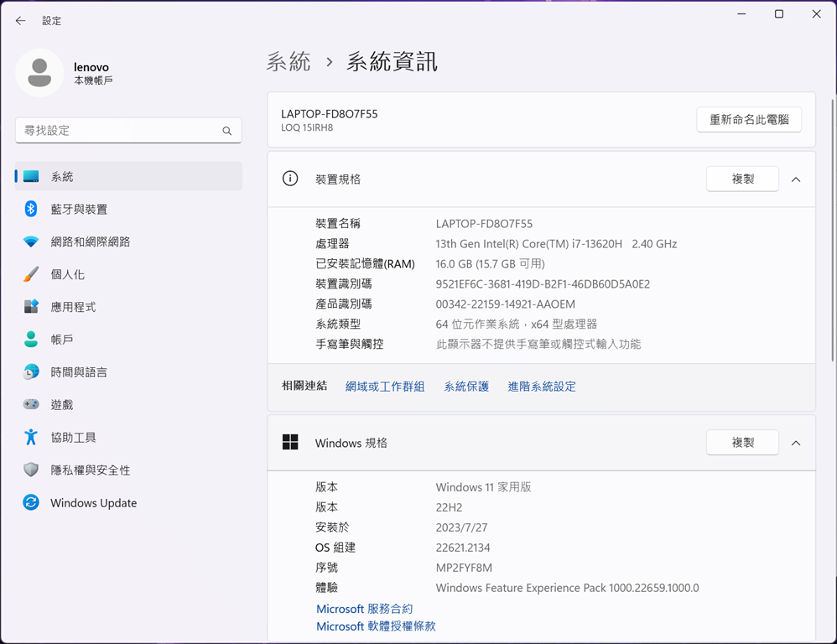
Task: Open 進階系統設定 link
Action: [x=542, y=387]
